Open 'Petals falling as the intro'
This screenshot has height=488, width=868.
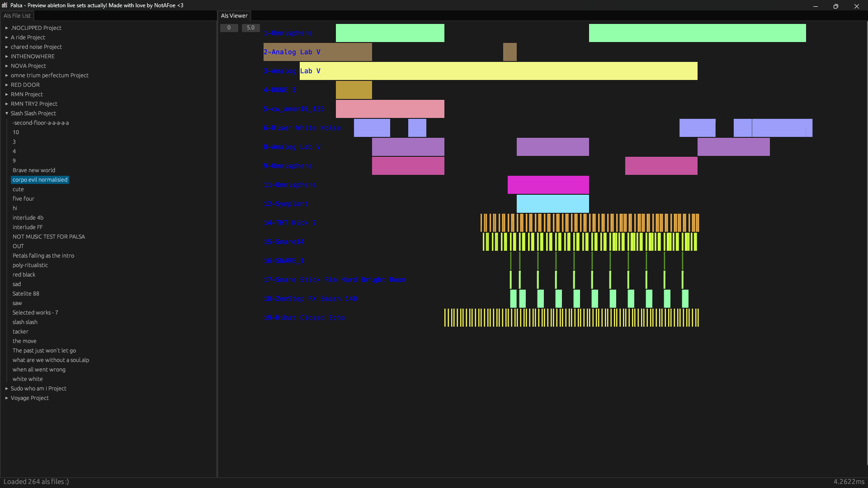coord(43,256)
